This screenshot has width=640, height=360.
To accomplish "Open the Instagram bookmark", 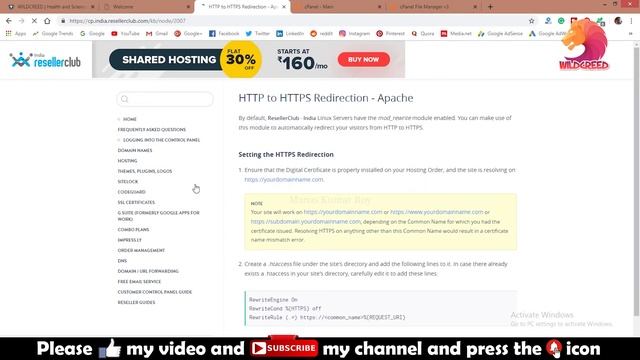I will (354, 33).
